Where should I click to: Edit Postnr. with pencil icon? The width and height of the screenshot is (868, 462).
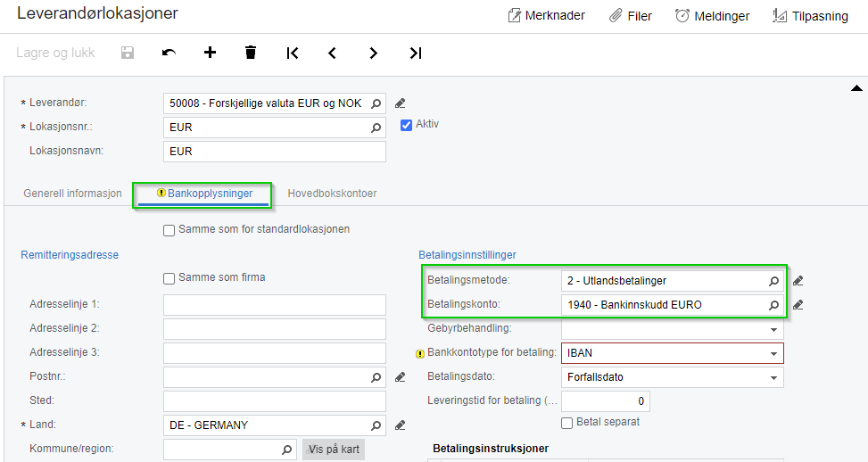pyautogui.click(x=401, y=377)
